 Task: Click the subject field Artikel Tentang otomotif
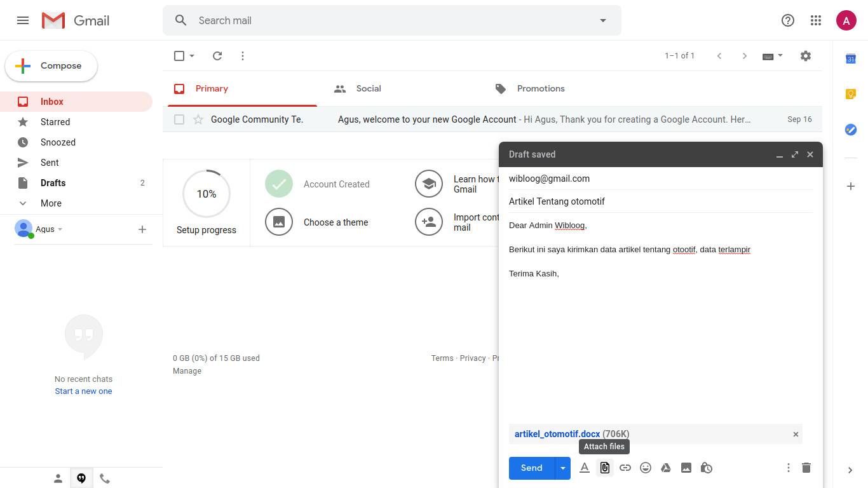click(x=661, y=201)
